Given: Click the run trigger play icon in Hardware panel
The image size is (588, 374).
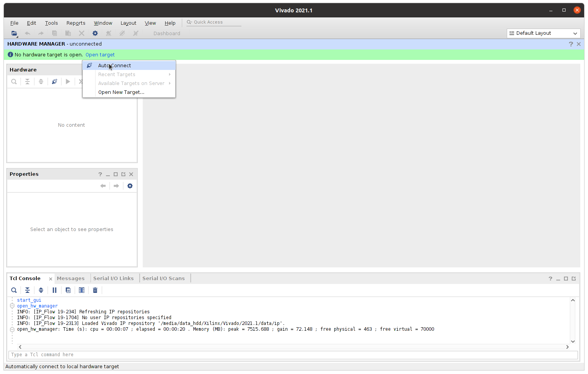Looking at the screenshot, I should click(68, 82).
